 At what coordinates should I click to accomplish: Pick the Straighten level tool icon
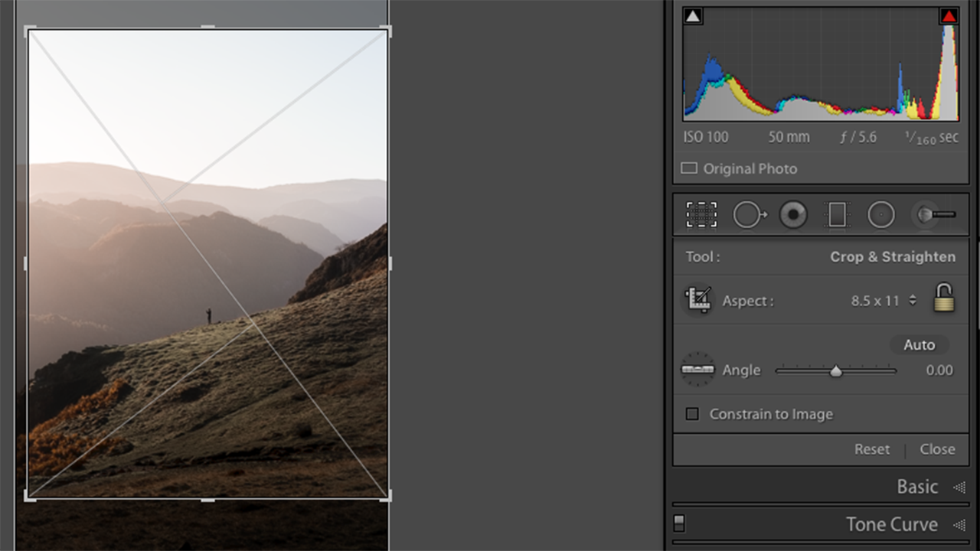tap(697, 370)
